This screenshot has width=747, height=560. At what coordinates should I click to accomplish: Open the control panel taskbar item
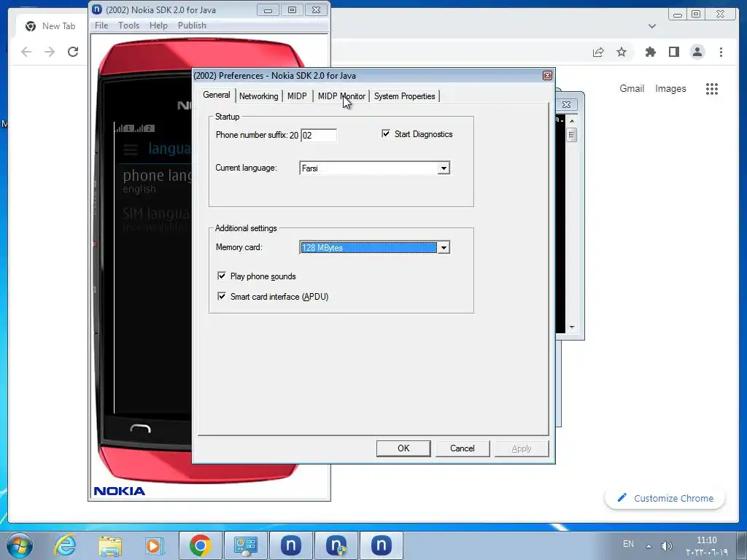click(x=245, y=545)
